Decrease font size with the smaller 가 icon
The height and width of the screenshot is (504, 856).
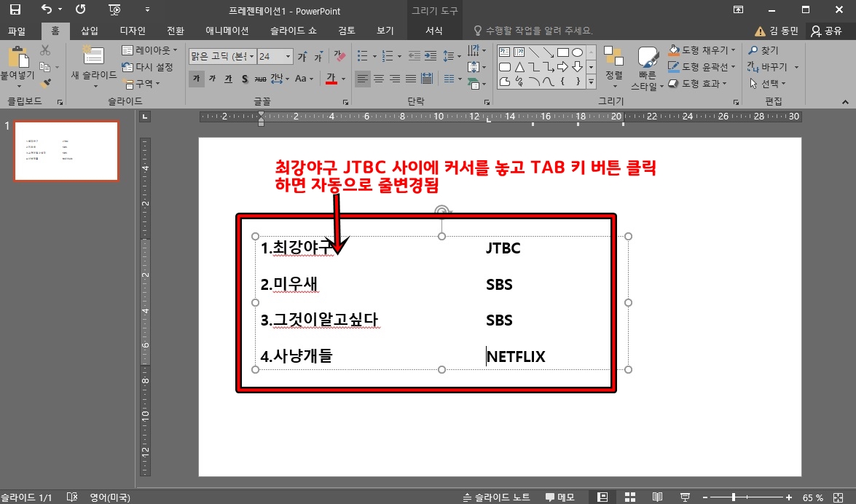[318, 55]
